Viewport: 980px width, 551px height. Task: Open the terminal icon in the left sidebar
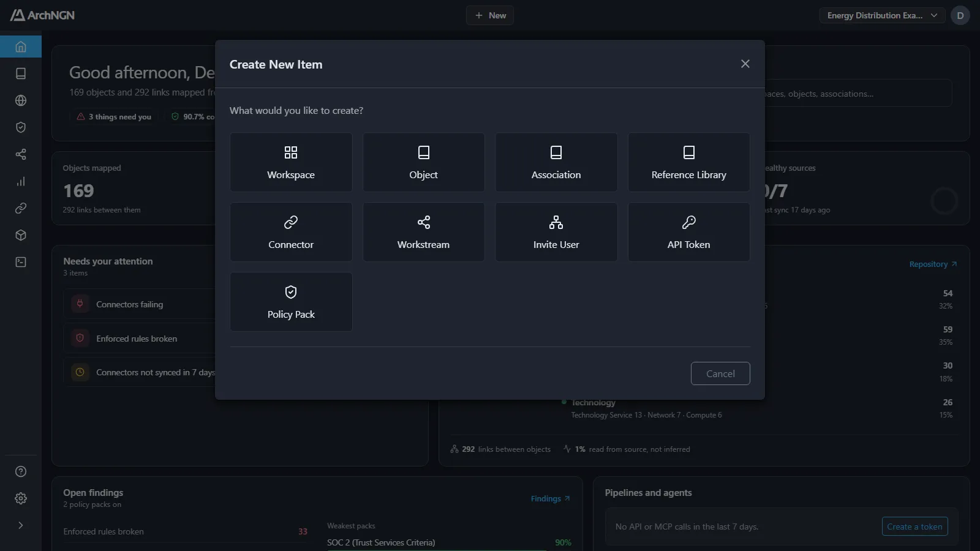pyautogui.click(x=21, y=262)
